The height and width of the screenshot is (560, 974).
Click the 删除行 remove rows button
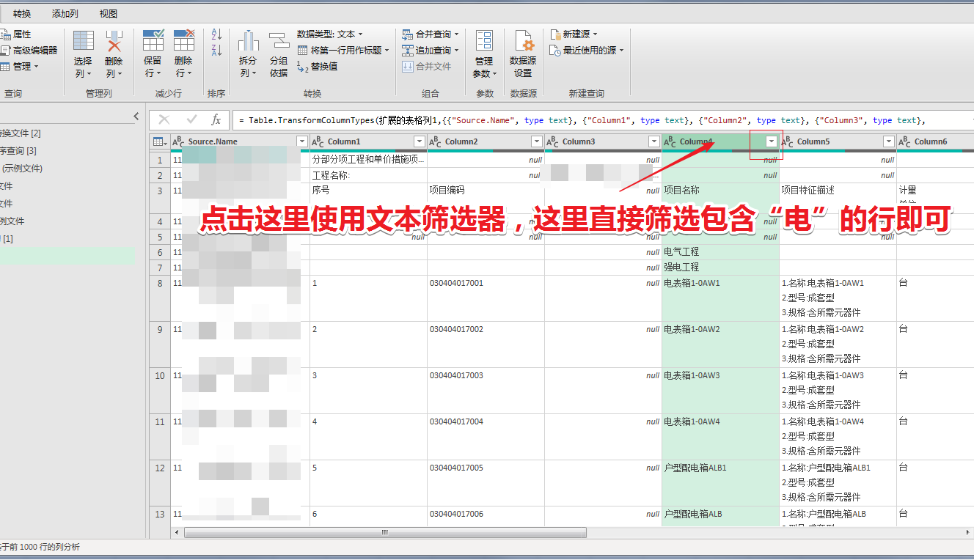tap(183, 54)
